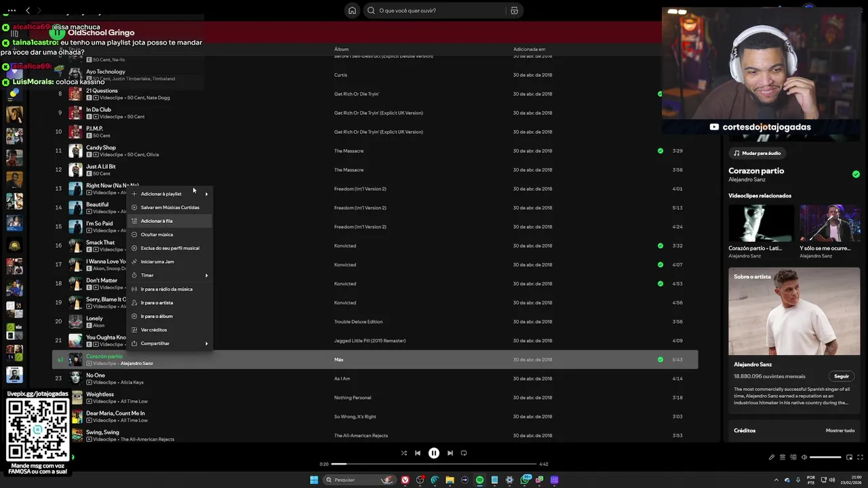The height and width of the screenshot is (488, 868).
Task: Select the track No One by Alicia Keys
Action: (375, 378)
